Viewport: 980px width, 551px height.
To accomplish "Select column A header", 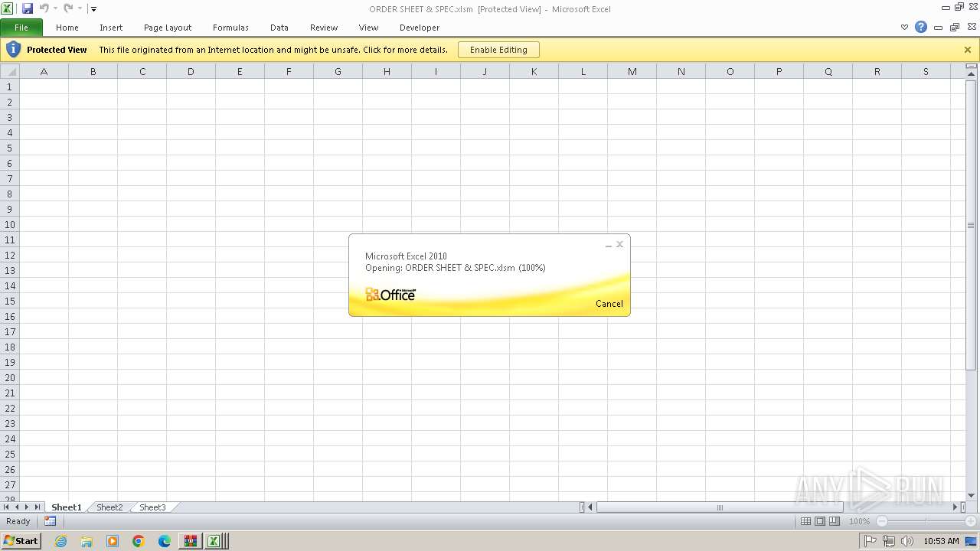I will (44, 71).
